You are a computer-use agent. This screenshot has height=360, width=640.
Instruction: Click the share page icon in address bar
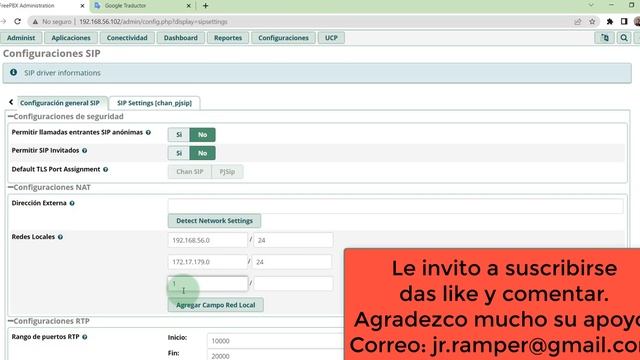click(x=578, y=22)
